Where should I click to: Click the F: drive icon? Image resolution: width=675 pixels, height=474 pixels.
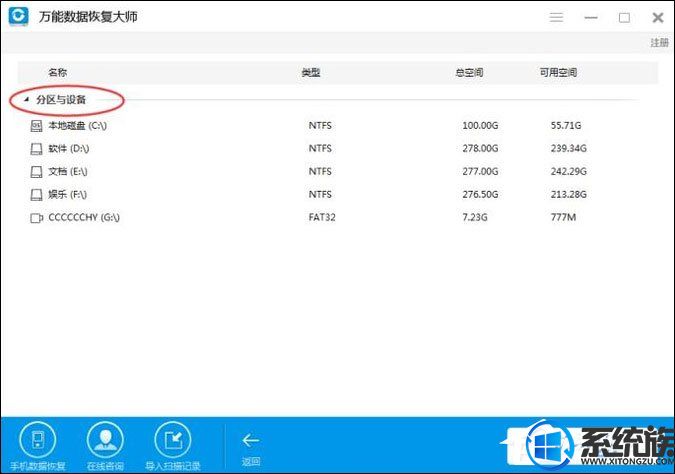[36, 195]
